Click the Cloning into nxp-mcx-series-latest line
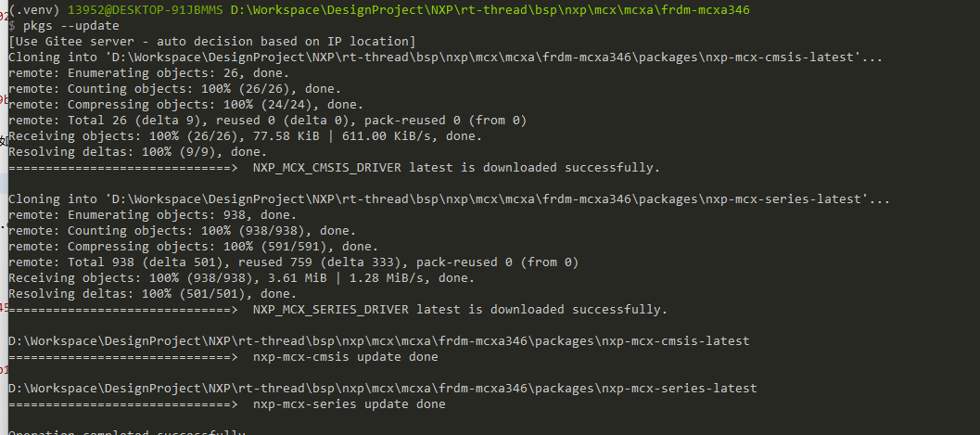Viewport: 980px width, 435px height. click(449, 199)
